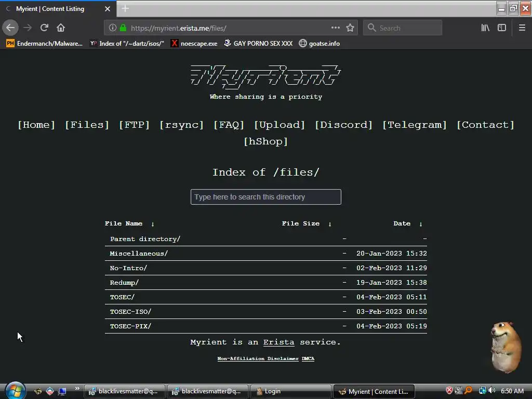The image size is (532, 399).
Task: Open the TOSEC-PIX/ folder
Action: tap(130, 326)
